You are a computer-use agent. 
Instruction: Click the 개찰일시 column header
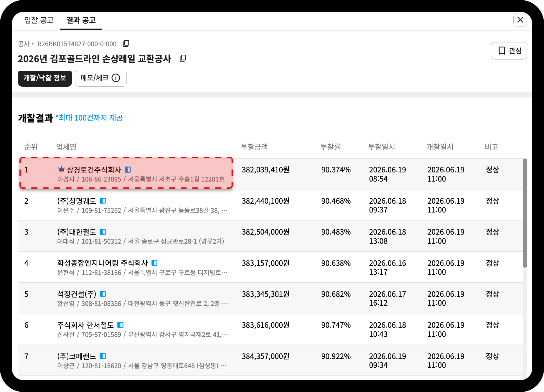pyautogui.click(x=440, y=147)
